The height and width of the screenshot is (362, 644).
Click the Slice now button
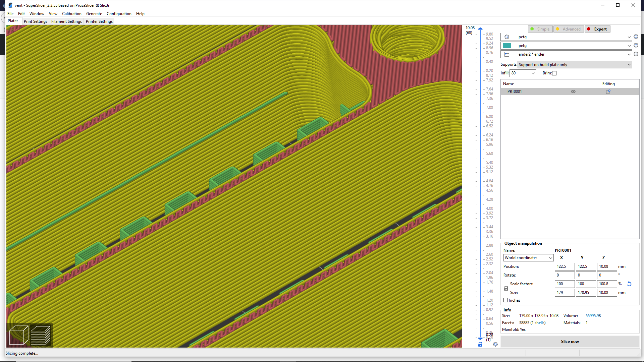pos(570,342)
